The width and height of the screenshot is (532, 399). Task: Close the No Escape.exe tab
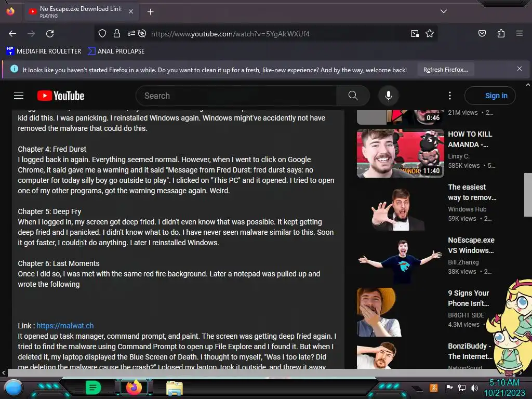(131, 11)
